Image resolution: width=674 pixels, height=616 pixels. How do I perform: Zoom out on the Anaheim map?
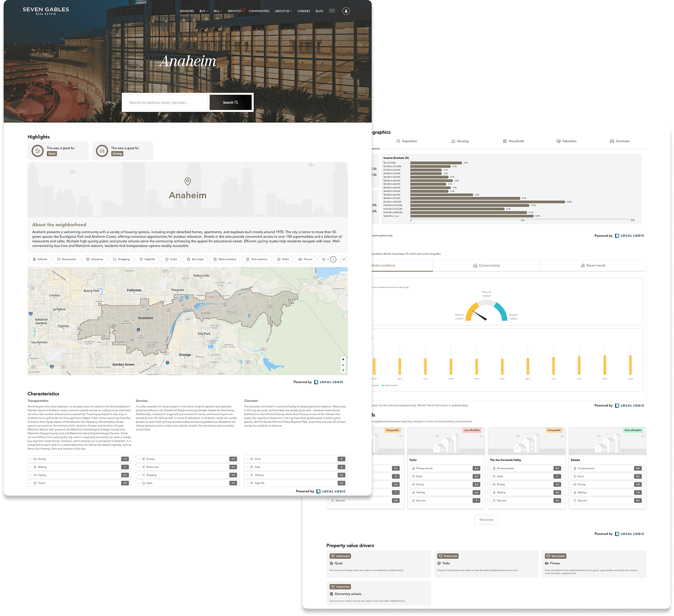click(343, 365)
